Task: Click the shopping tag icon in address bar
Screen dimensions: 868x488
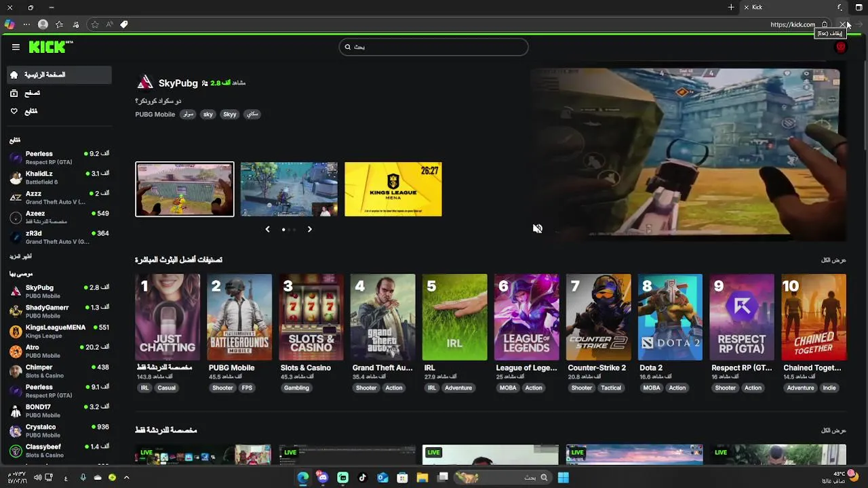Action: click(124, 24)
